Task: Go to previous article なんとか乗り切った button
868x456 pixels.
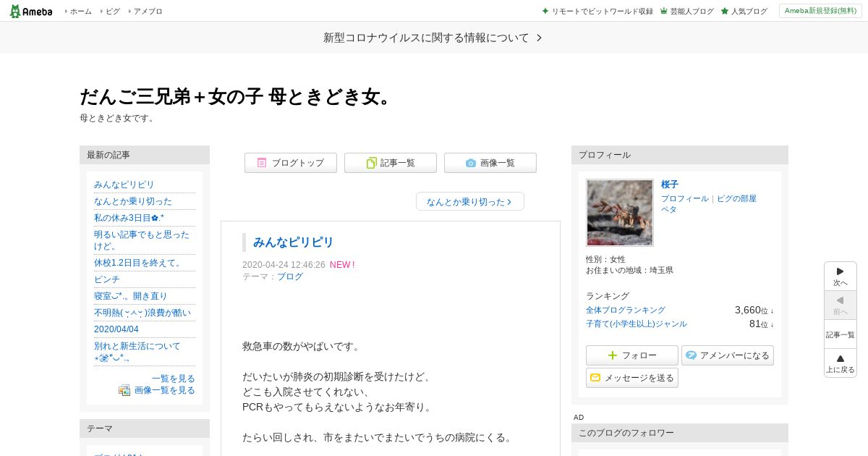Action: tap(470, 201)
